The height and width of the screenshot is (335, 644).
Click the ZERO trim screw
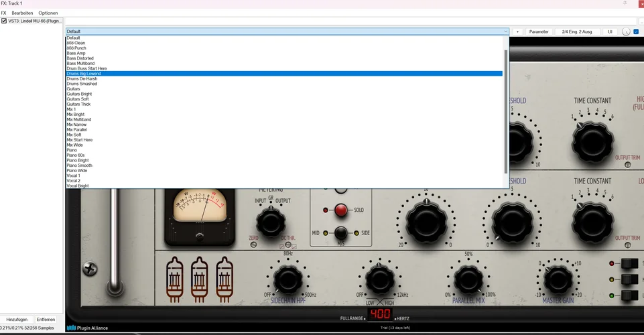[x=253, y=245]
